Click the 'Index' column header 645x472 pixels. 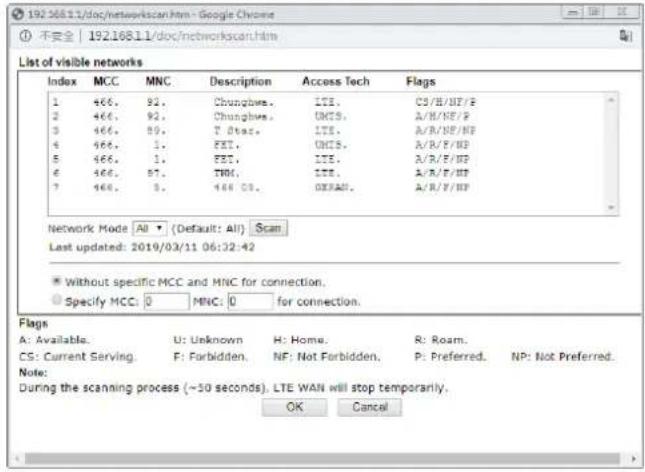pos(62,81)
